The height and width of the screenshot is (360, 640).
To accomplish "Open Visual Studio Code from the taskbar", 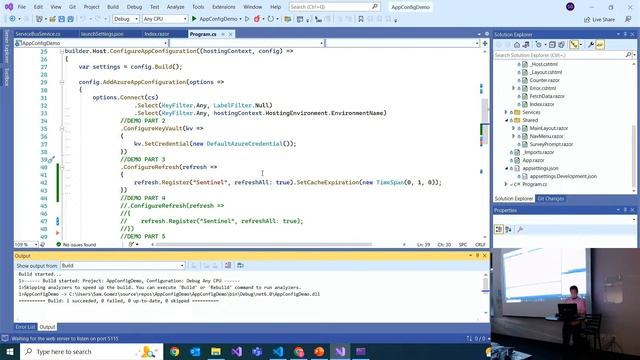I will coord(278,351).
